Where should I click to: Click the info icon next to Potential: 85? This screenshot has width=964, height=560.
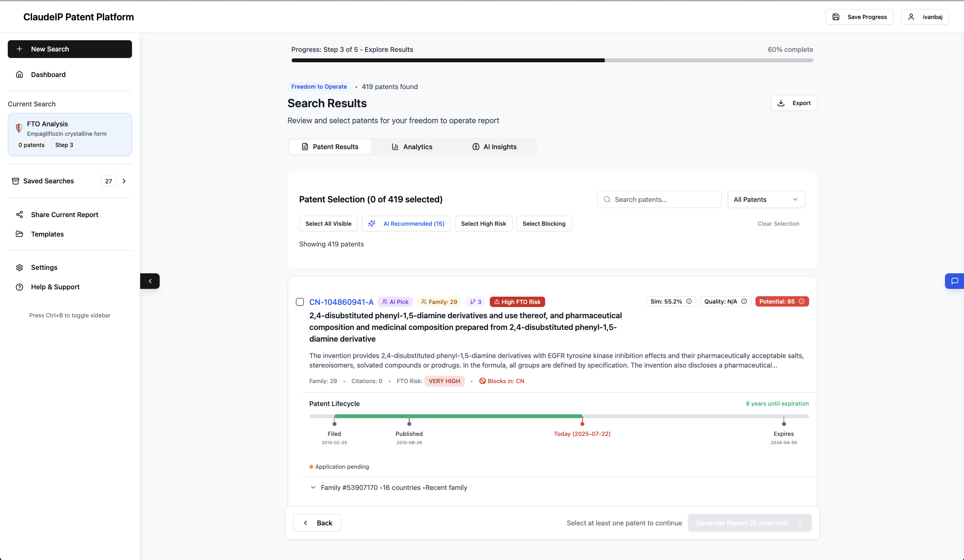pos(802,301)
